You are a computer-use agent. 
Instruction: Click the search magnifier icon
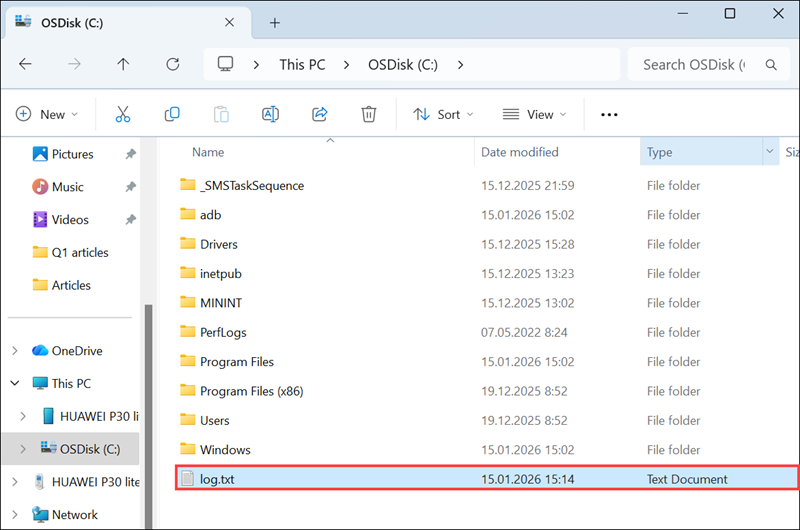tap(771, 65)
